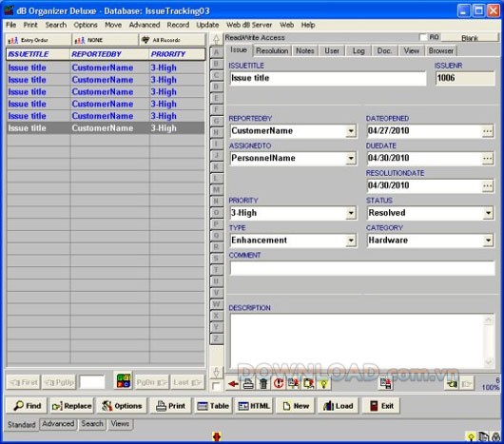Screen dimensions: 504x444
Task: Click the NONE secondary sort button
Action: click(x=106, y=40)
